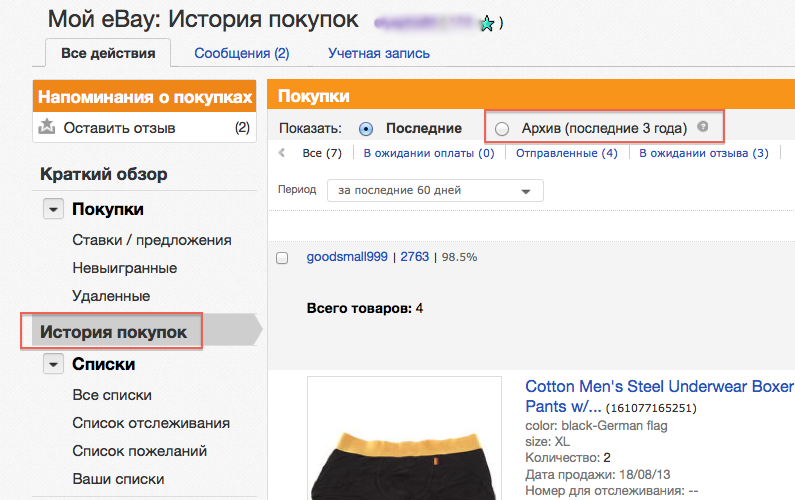Viewport: 795px width, 500px height.
Task: Open seller goodsmall999 profile link
Action: point(347,257)
